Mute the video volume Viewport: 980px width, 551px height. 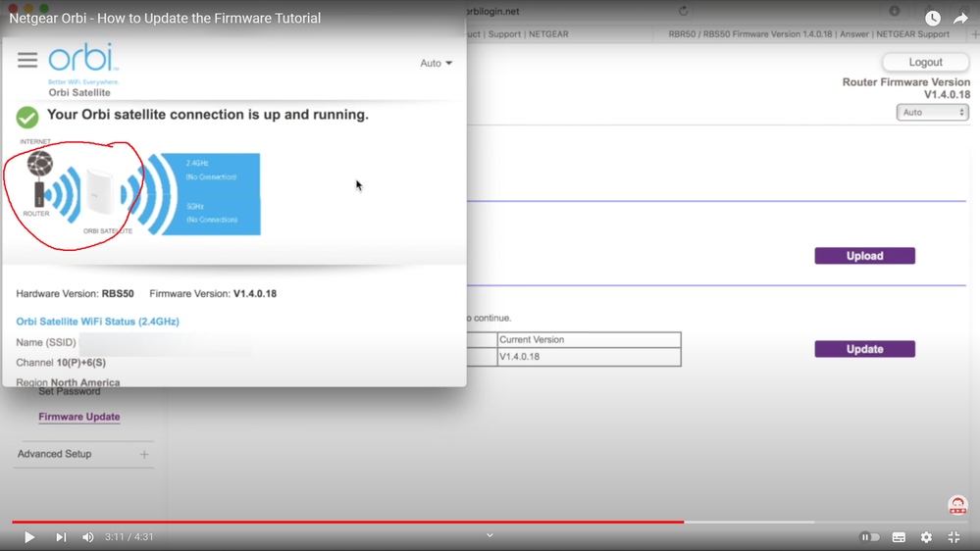coord(88,537)
